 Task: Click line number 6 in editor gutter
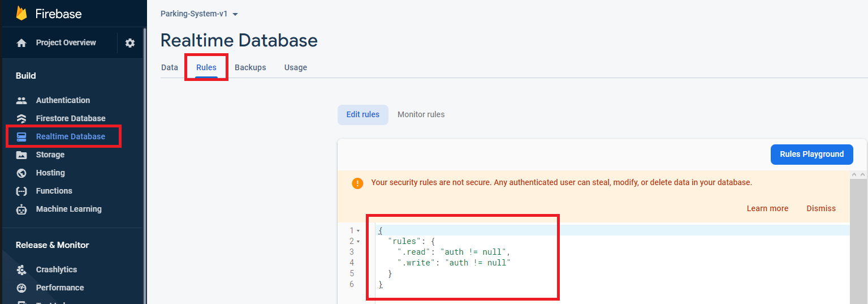point(352,284)
